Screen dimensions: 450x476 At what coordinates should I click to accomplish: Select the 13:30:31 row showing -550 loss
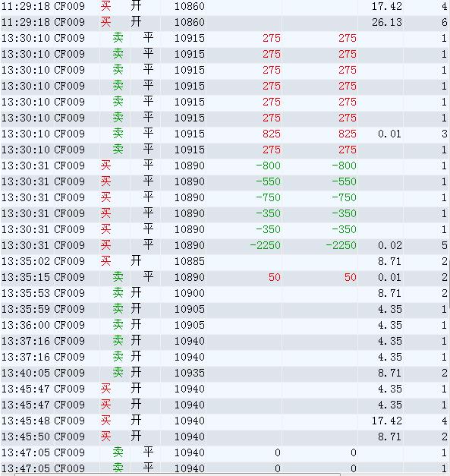click(225, 181)
